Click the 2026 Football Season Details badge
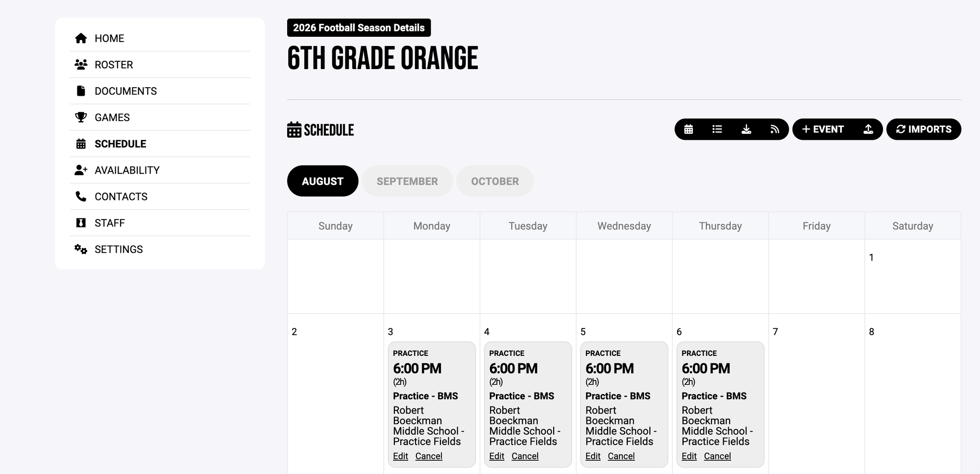This screenshot has width=980, height=474. pyautogui.click(x=359, y=28)
